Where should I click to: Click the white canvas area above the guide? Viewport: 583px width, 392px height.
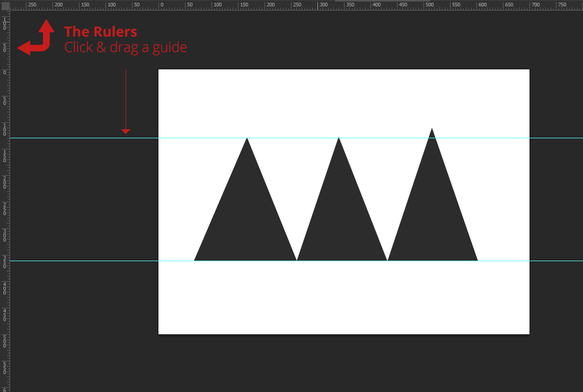tap(344, 101)
